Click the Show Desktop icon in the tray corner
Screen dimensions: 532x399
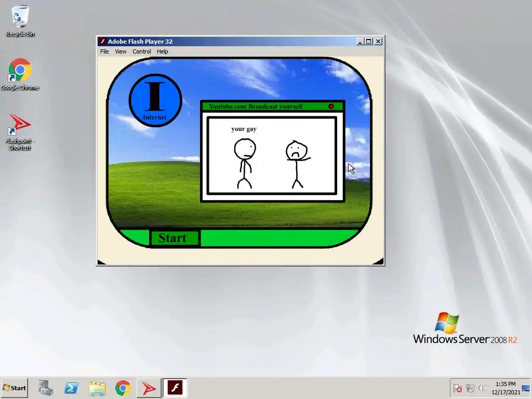pos(526,388)
